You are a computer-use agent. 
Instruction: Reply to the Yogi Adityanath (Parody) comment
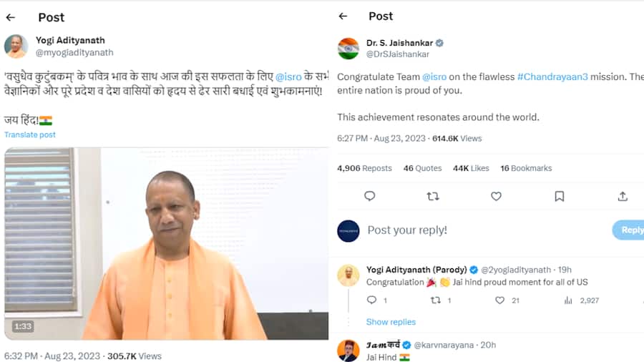point(371,300)
